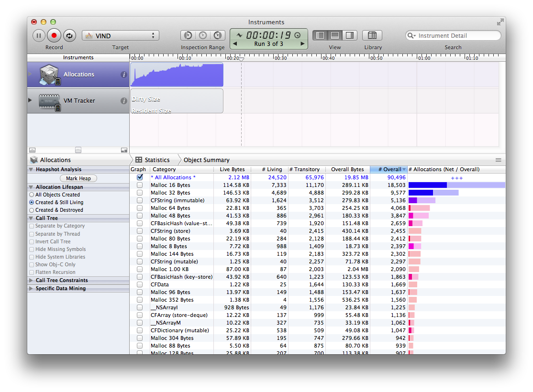The height and width of the screenshot is (392, 533).
Task: Click the mini graph icon below instruments
Action: tap(32, 150)
